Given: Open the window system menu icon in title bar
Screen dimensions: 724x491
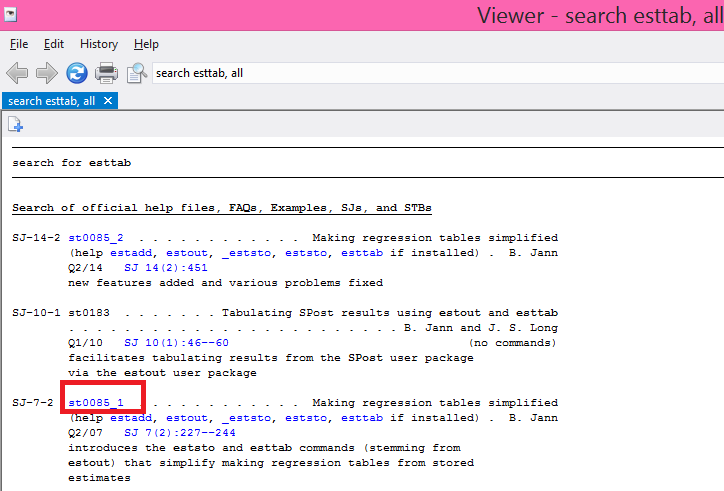Looking at the screenshot, I should click(x=11, y=14).
